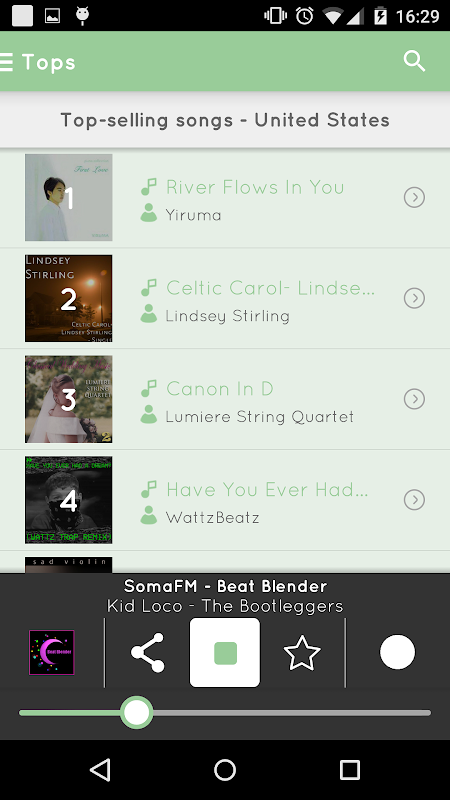Toggle the favorite star for Beat Blender

pos(302,653)
